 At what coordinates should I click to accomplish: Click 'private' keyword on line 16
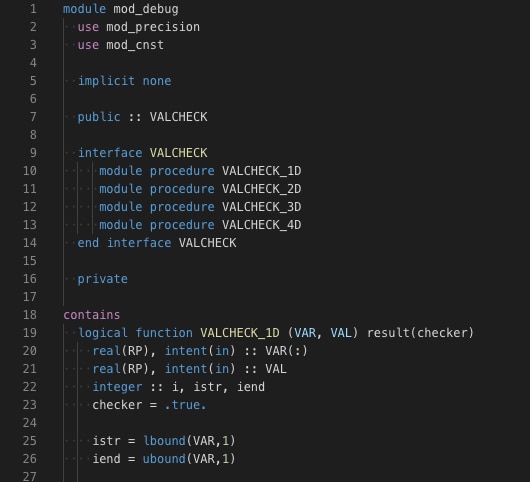coord(102,279)
